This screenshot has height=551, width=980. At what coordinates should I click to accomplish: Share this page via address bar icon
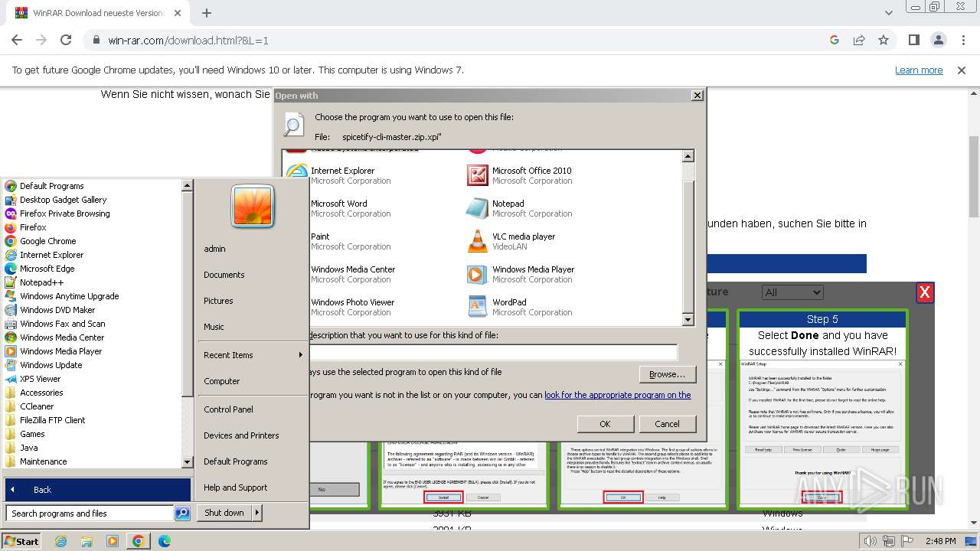(859, 40)
